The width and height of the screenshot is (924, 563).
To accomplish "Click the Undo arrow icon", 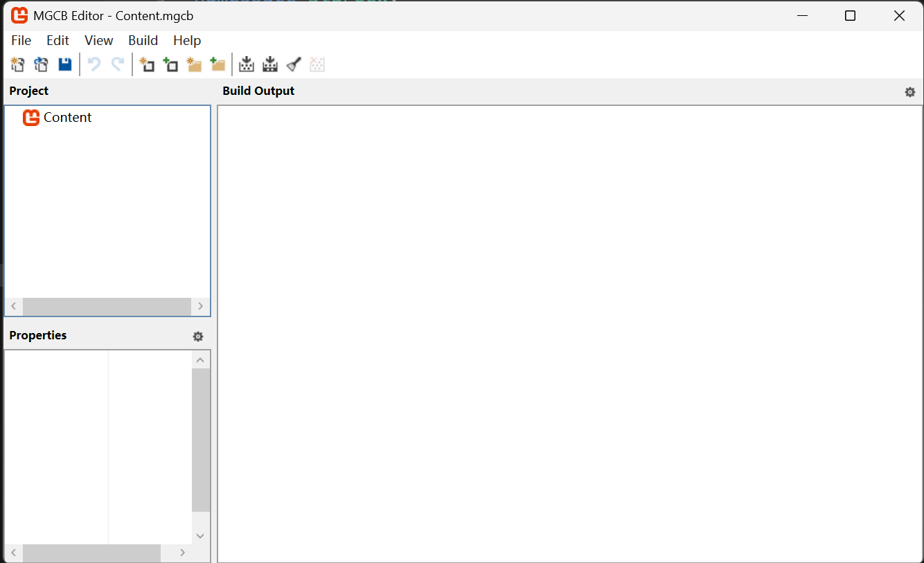I will [95, 64].
